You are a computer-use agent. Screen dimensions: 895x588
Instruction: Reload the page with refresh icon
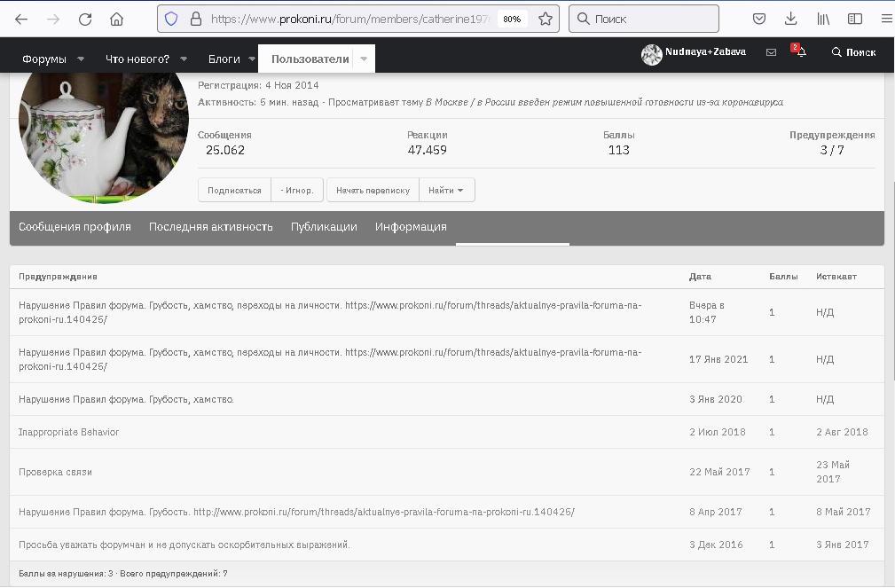pos(85,19)
